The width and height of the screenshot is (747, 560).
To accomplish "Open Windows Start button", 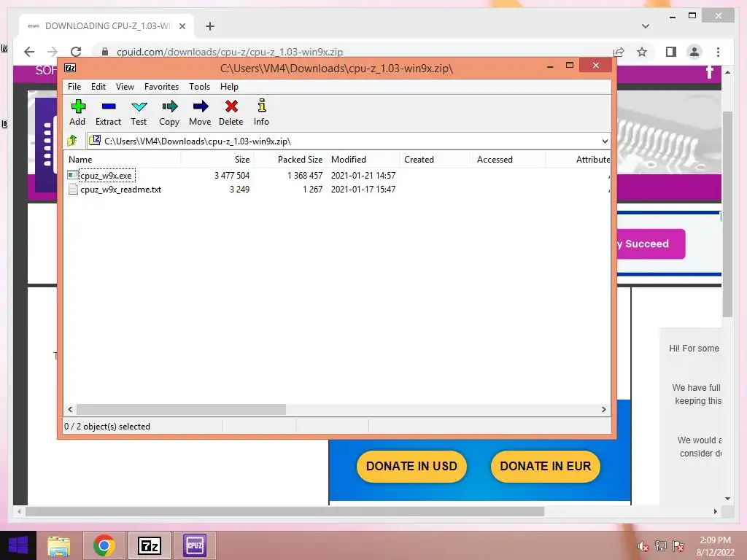I will 18,545.
